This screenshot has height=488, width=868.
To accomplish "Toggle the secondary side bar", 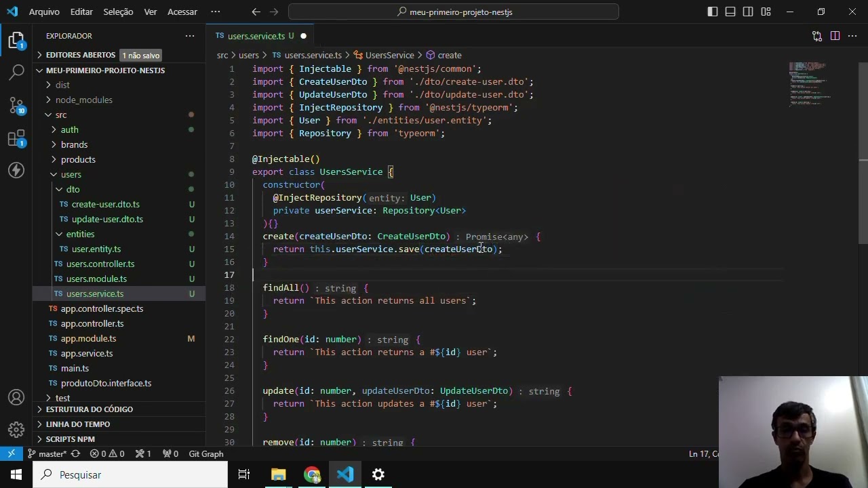I will [x=748, y=12].
